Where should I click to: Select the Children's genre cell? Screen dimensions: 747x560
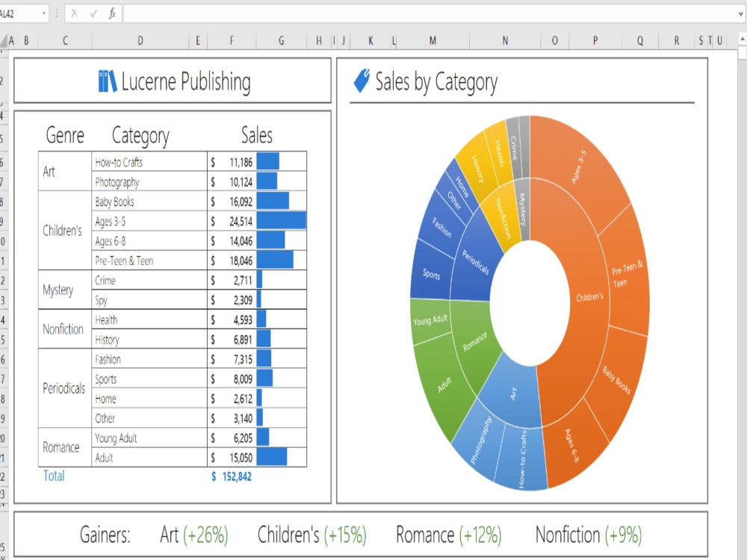coord(65,231)
